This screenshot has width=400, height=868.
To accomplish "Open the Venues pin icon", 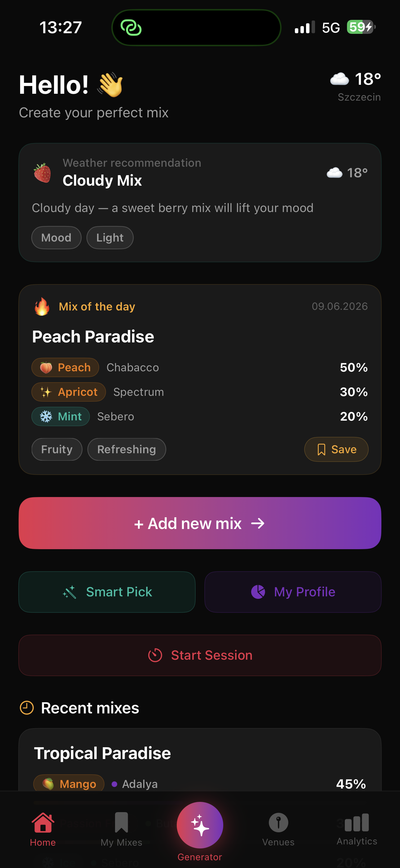I will tap(278, 822).
